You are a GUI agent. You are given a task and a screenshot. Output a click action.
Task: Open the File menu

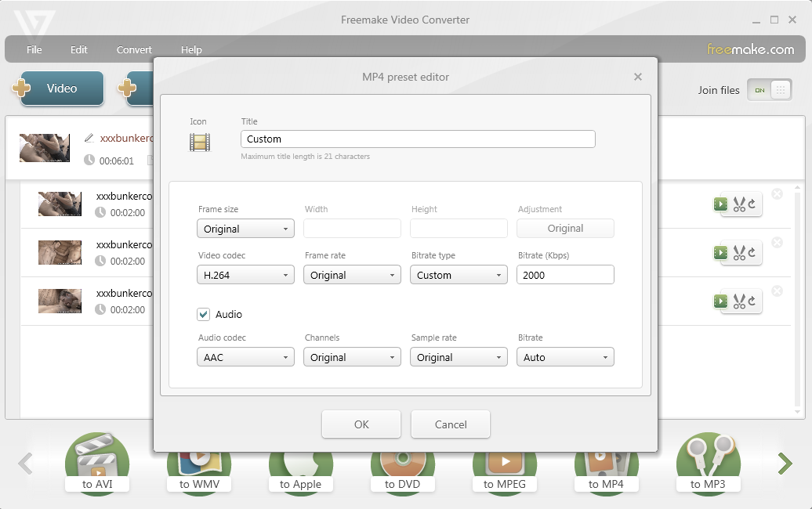[x=34, y=49]
